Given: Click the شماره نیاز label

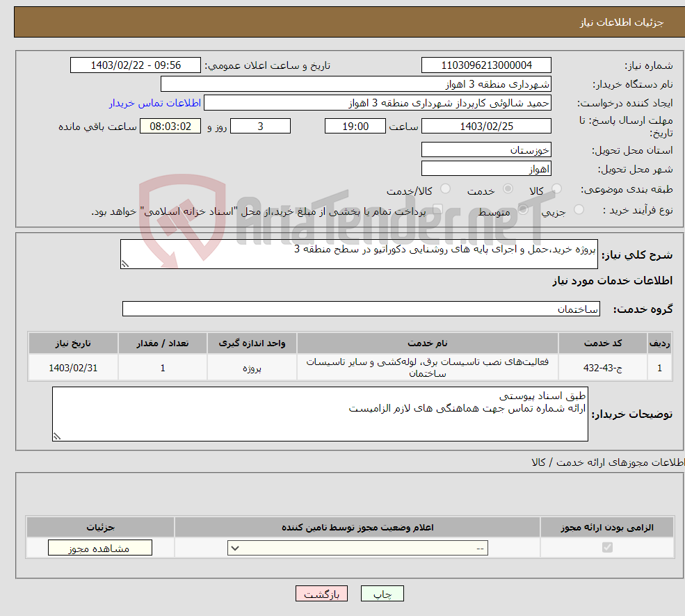Looking at the screenshot, I should pyautogui.click(x=648, y=66).
